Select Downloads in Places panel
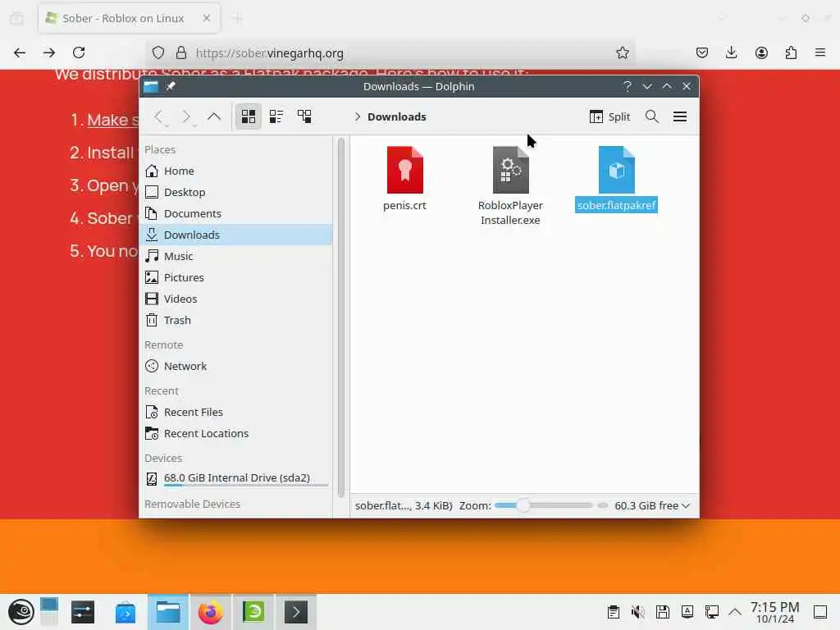 coord(236,235)
